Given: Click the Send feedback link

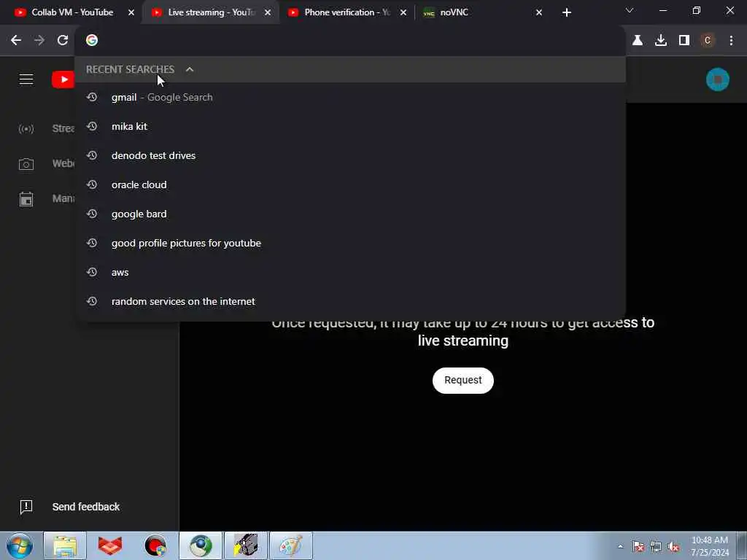Looking at the screenshot, I should [x=86, y=507].
